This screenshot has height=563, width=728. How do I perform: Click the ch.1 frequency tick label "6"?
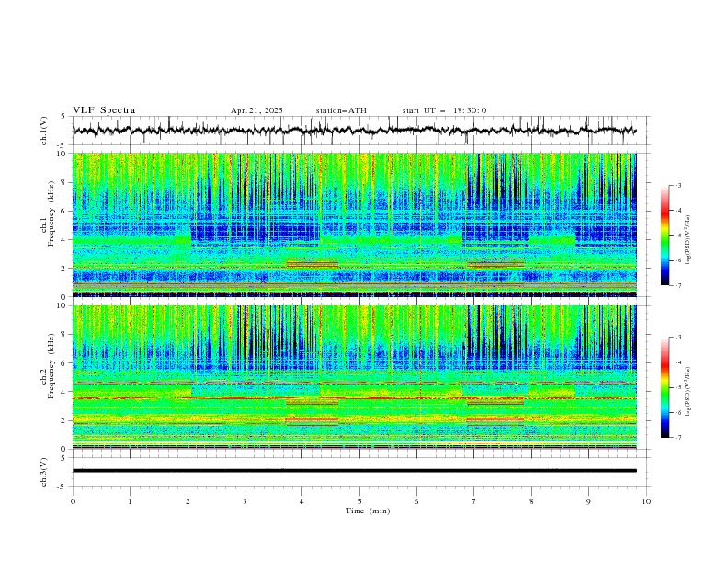(64, 212)
